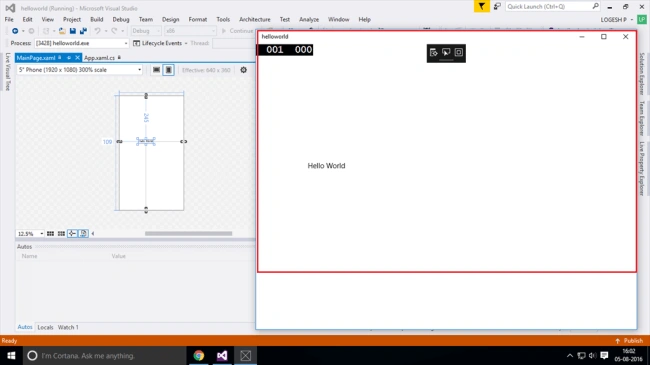Click display layout adorners icon in helloworld
650x365 pixels.
[x=458, y=52]
